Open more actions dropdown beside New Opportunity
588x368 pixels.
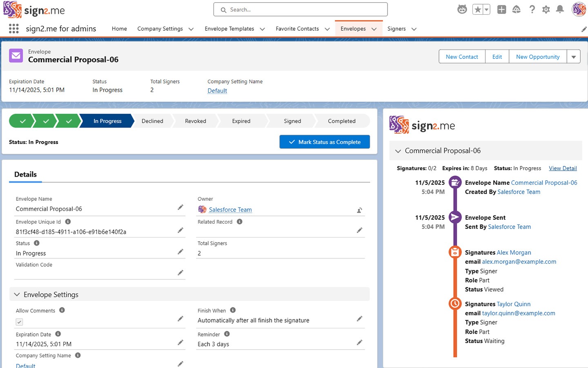573,57
